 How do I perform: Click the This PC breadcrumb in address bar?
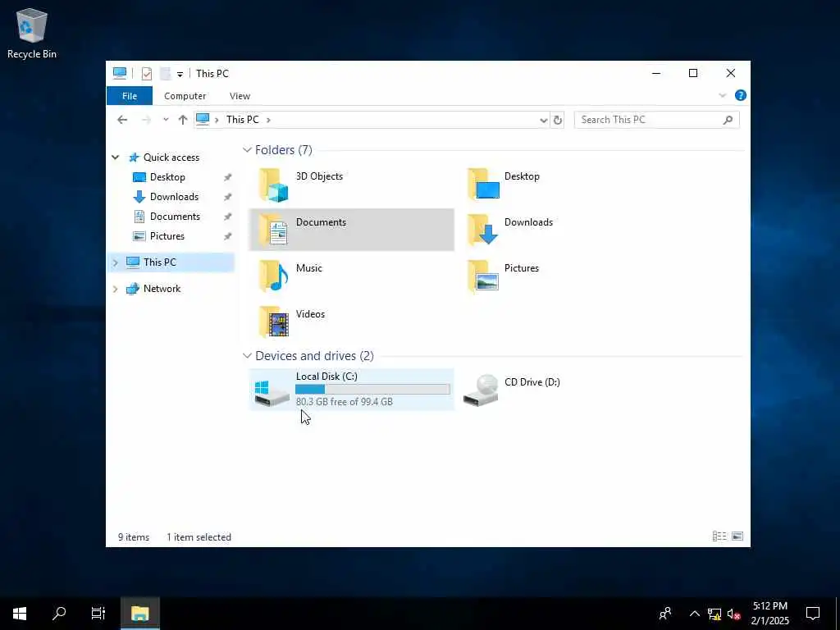[x=243, y=120]
